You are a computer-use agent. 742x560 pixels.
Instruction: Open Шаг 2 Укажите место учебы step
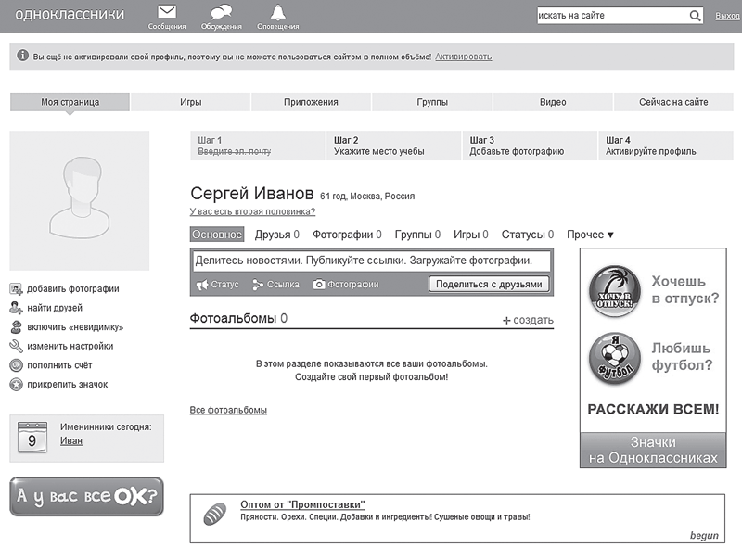point(393,146)
